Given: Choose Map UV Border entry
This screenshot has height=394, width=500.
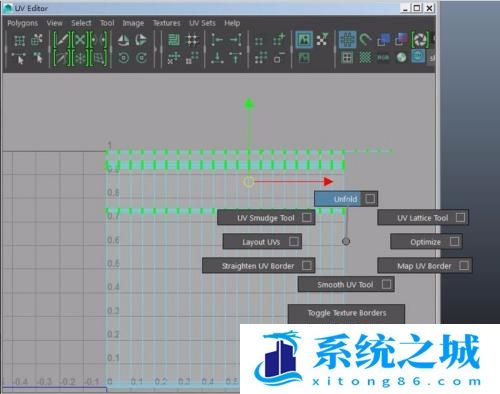Looking at the screenshot, I should pos(424,266).
